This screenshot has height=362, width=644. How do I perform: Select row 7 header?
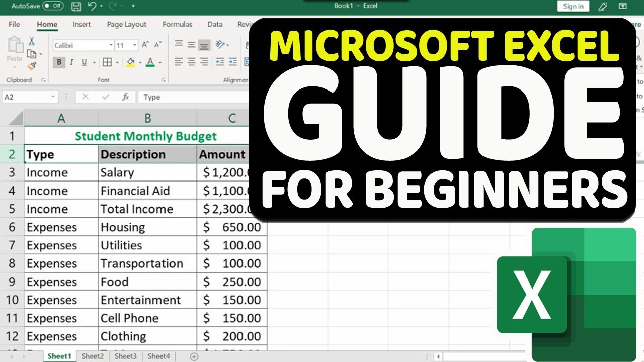coord(12,245)
